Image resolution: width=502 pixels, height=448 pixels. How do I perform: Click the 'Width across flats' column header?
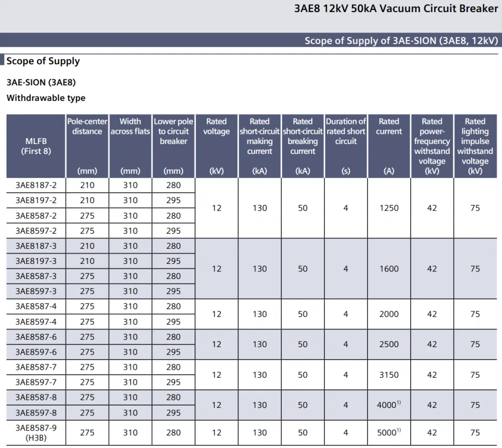tap(131, 146)
